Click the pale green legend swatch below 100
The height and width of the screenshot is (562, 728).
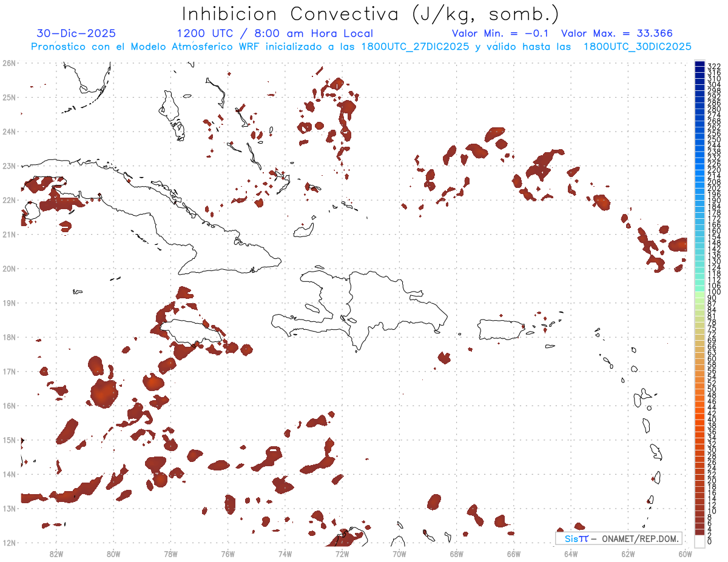[699, 295]
